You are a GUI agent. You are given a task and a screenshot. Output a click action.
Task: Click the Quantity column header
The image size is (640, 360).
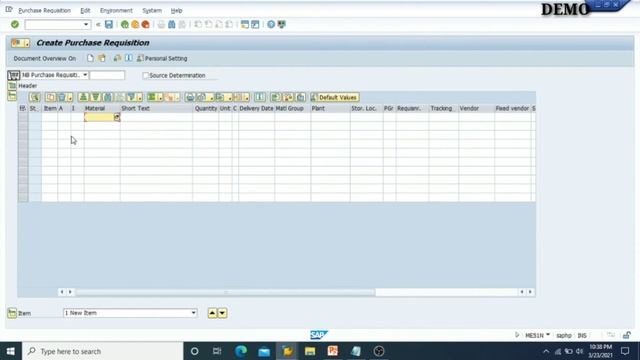tap(206, 108)
